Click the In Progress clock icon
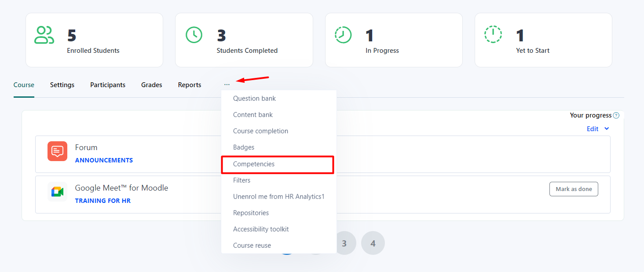 343,35
